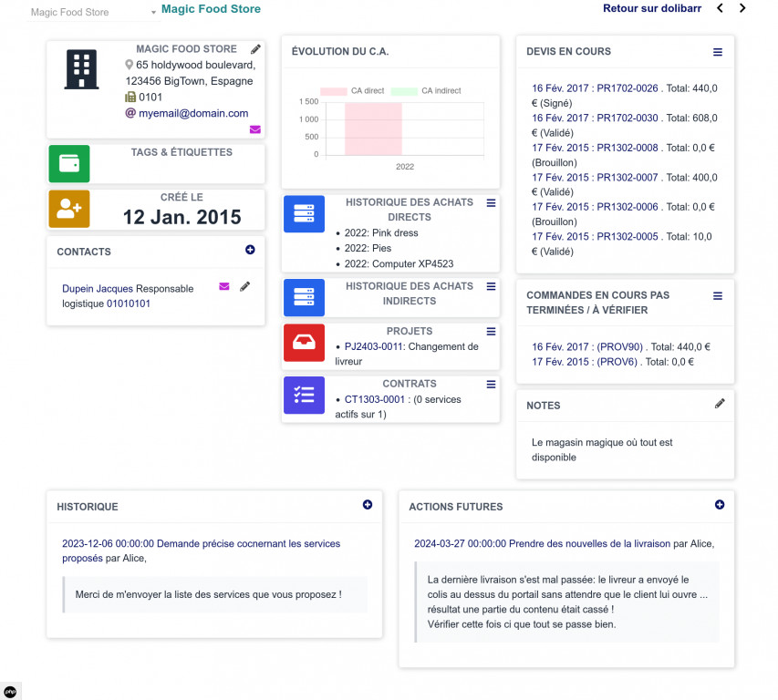The height and width of the screenshot is (700, 778).
Task: Toggle CA direct legend swatch
Action: tap(334, 91)
